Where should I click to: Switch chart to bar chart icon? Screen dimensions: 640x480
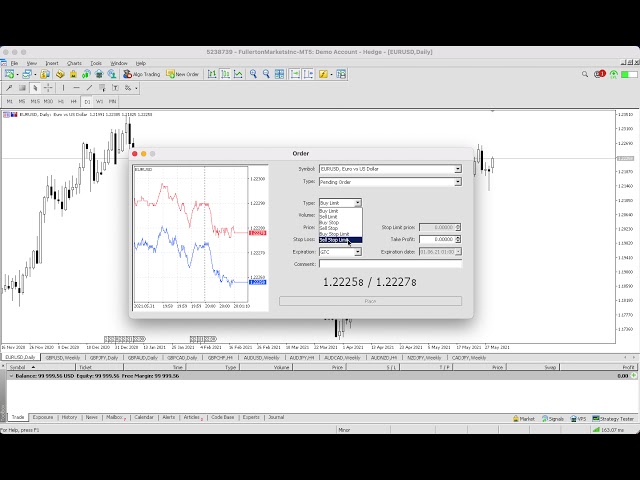point(212,74)
